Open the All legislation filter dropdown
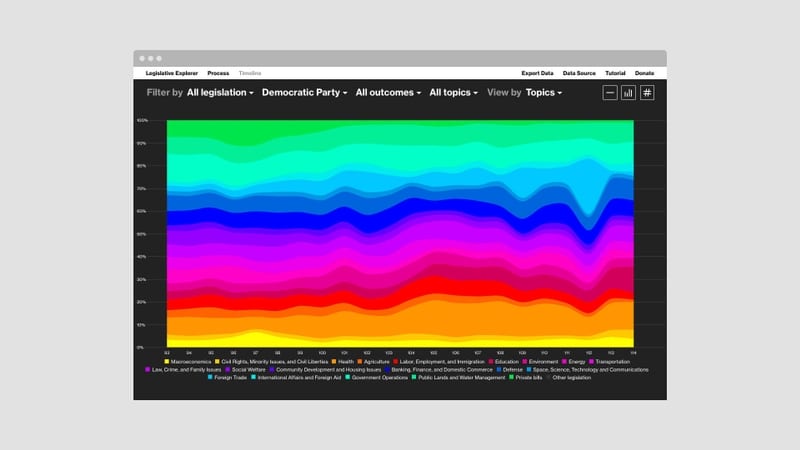This screenshot has width=800, height=450. click(221, 93)
